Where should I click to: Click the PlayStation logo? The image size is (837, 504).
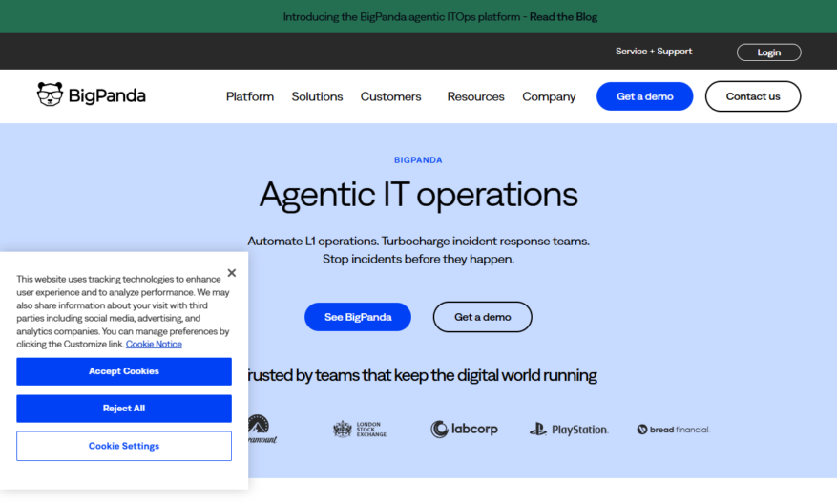pyautogui.click(x=569, y=430)
